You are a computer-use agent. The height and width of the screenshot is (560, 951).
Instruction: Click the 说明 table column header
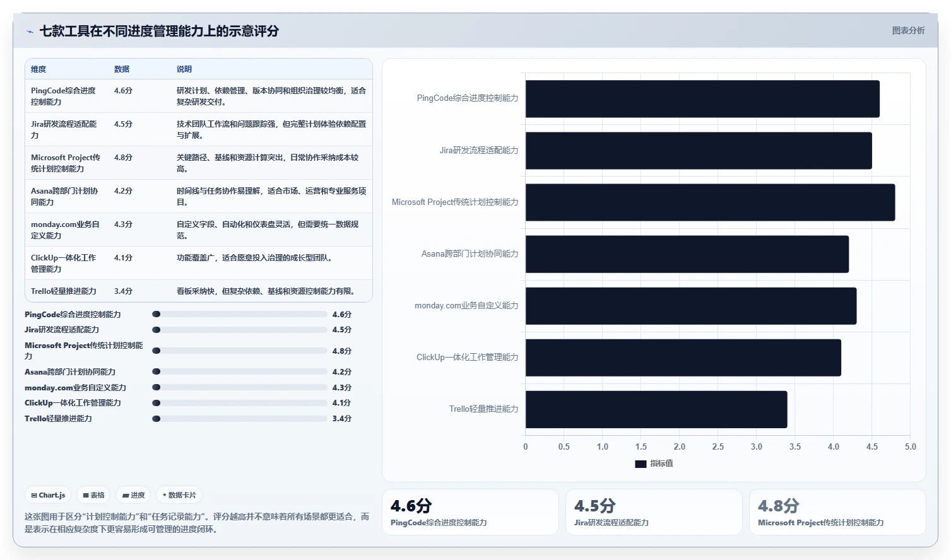coord(184,69)
